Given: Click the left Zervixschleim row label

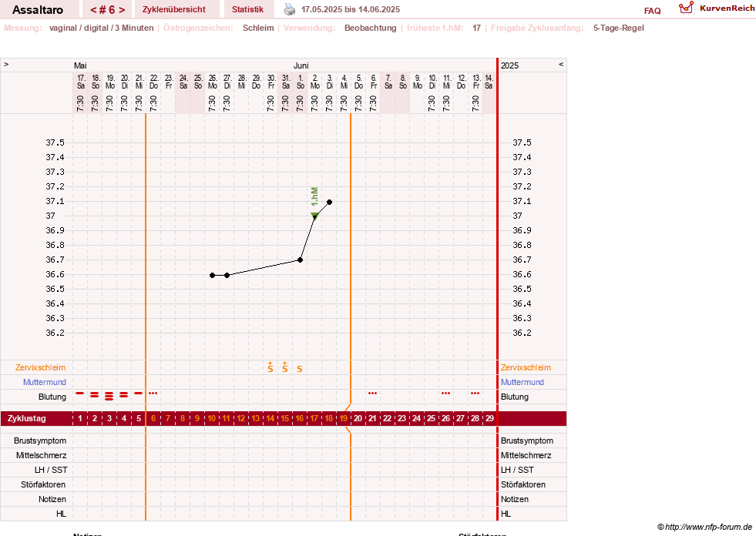Looking at the screenshot, I should [41, 367].
